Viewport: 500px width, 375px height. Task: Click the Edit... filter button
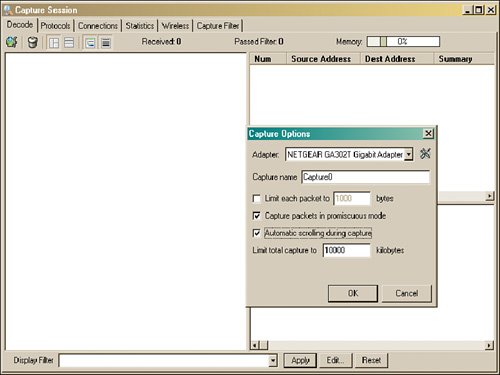335,360
